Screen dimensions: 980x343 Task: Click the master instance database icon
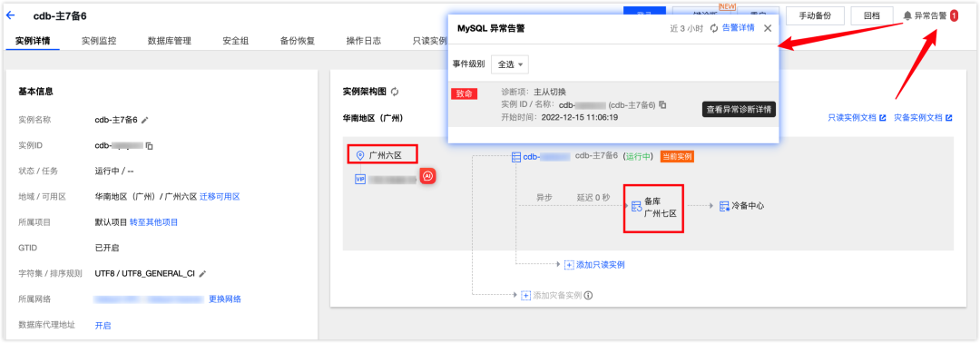pos(516,157)
